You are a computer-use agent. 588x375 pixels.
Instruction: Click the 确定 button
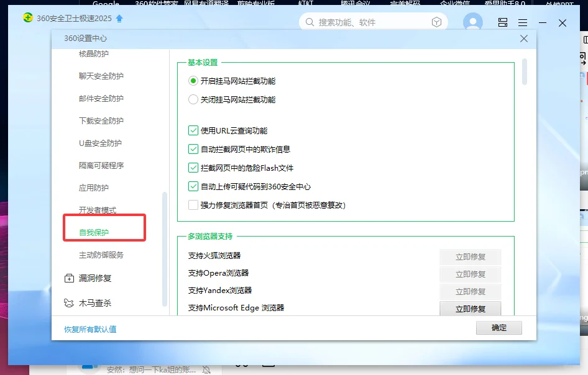coord(498,328)
